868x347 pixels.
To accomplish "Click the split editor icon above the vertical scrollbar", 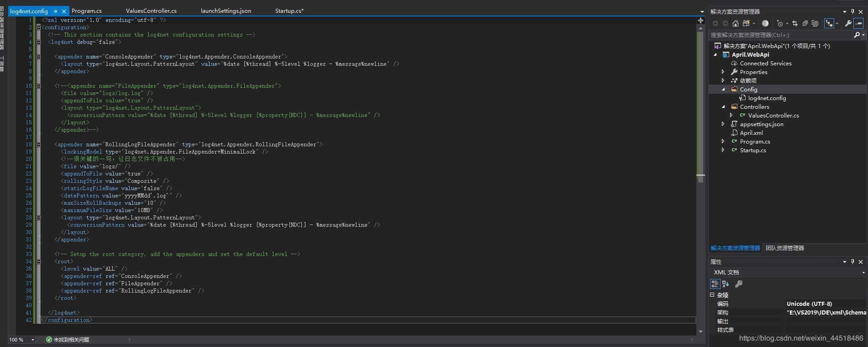I will [700, 20].
